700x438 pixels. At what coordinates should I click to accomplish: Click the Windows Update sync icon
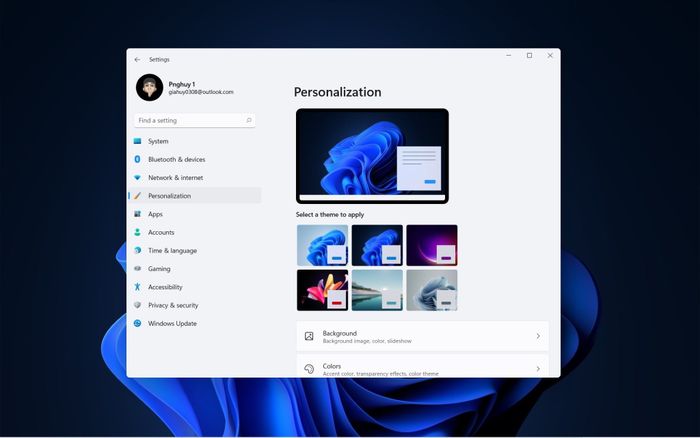138,323
